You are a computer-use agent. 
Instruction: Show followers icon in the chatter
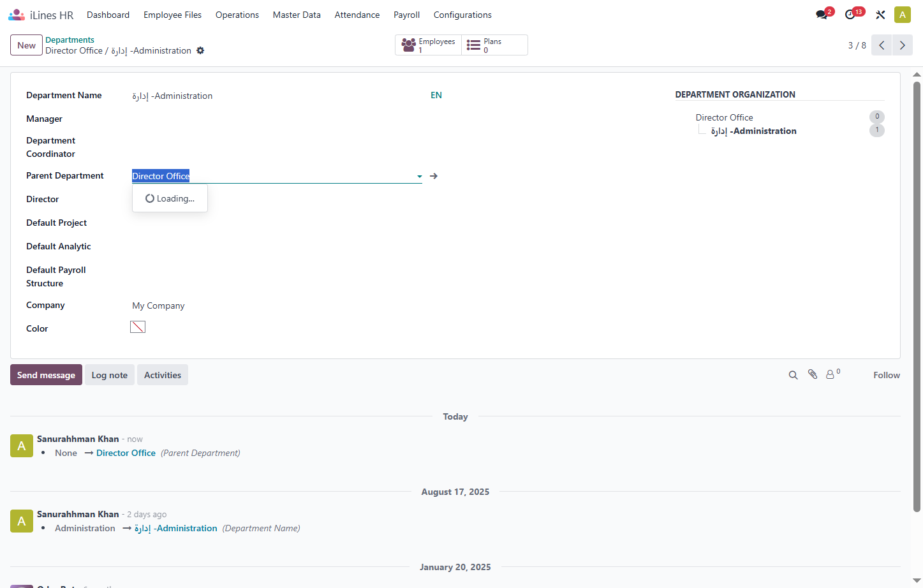point(832,374)
